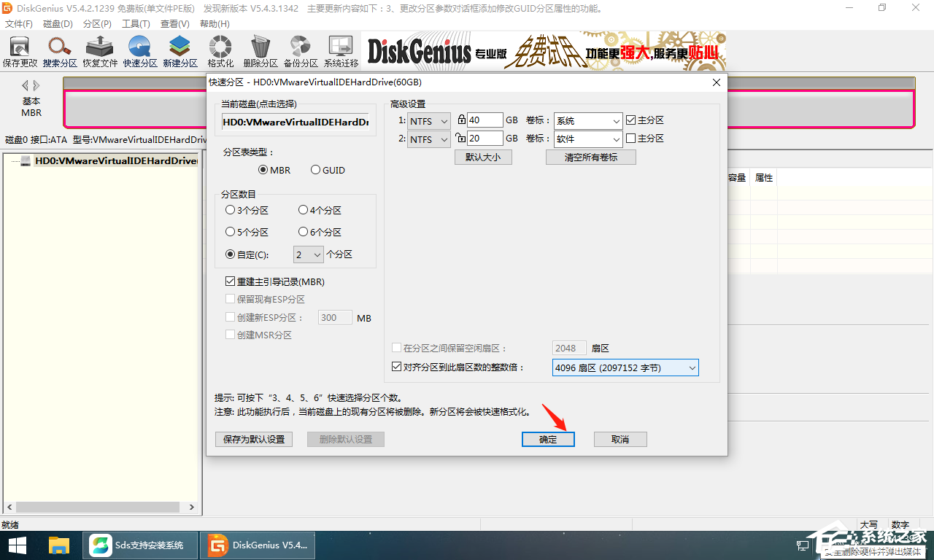Click partition 1 size field showing 40

(x=485, y=120)
